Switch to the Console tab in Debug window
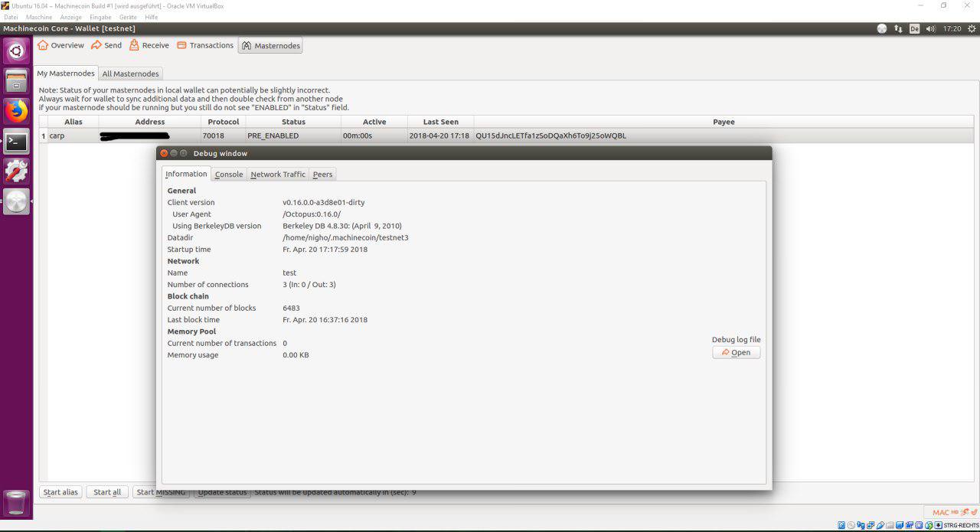The height and width of the screenshot is (532, 980). tap(229, 175)
